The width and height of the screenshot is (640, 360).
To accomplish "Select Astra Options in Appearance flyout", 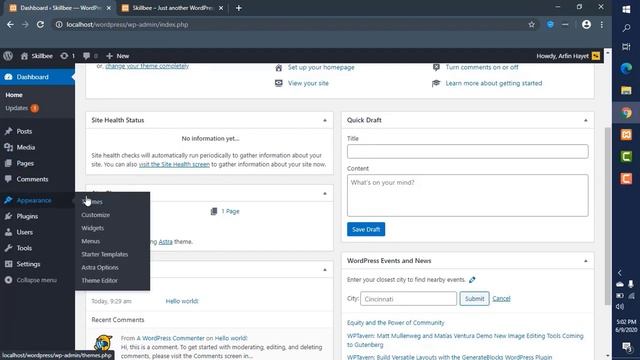I will [x=100, y=267].
